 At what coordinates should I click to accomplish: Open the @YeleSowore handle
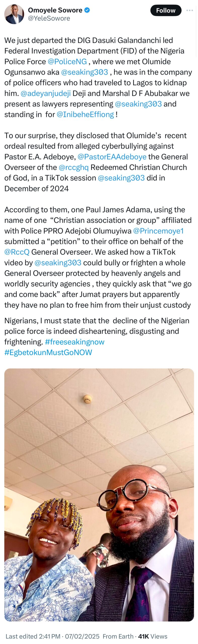pos(49,18)
